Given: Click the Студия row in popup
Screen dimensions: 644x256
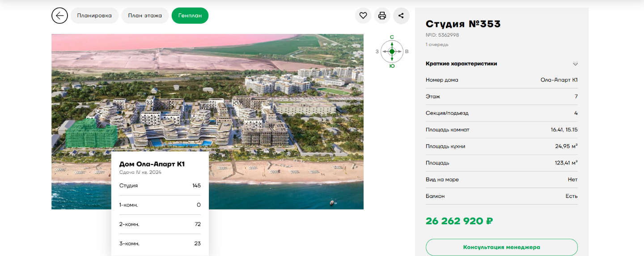Looking at the screenshot, I should click(x=160, y=186).
